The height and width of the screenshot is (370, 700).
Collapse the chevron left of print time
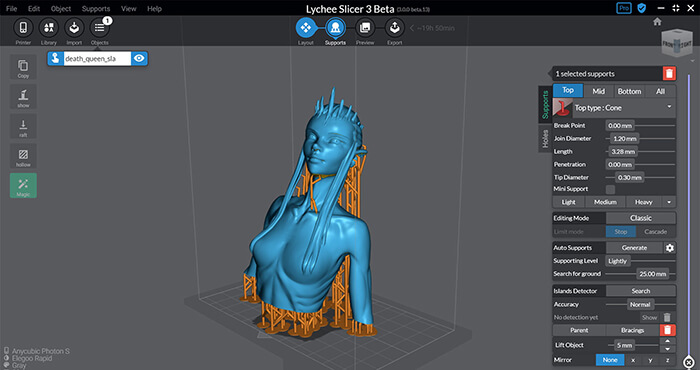(412, 28)
